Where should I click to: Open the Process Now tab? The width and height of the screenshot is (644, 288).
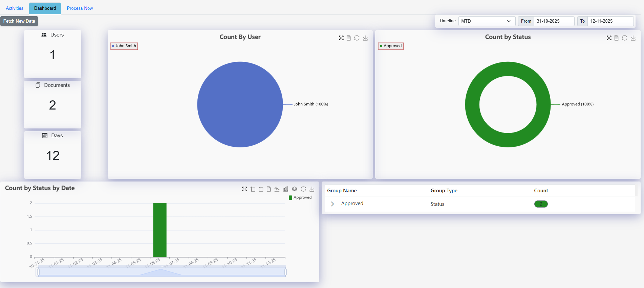80,8
